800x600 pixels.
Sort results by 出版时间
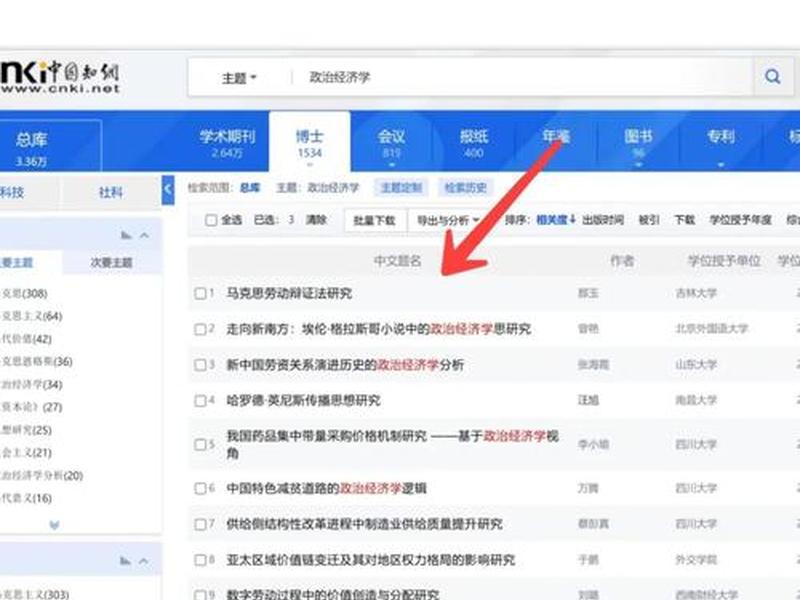(x=603, y=220)
